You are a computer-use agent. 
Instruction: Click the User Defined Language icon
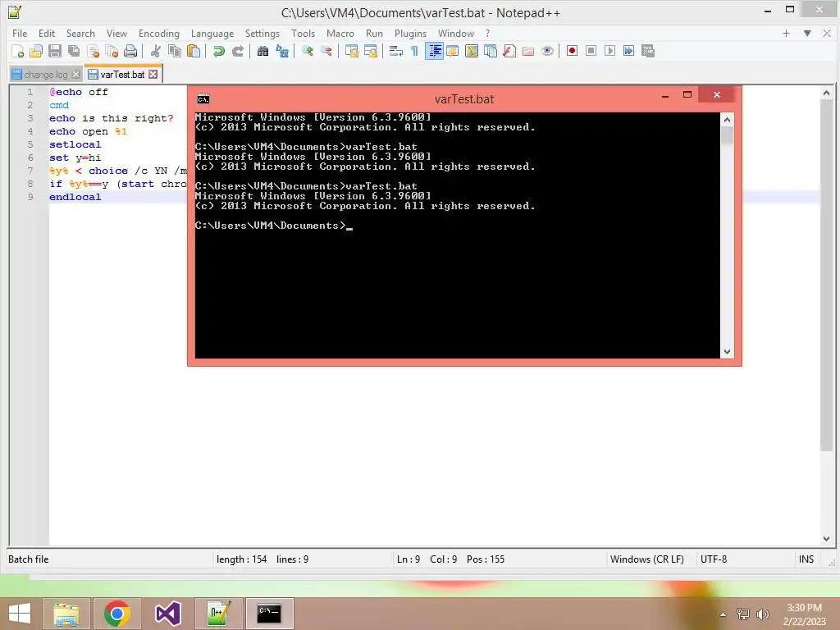tap(453, 51)
